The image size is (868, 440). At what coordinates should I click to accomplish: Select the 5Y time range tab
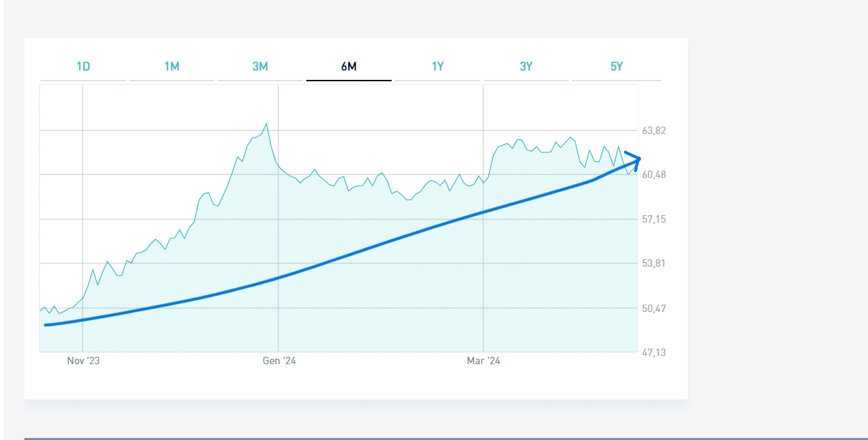tap(616, 66)
